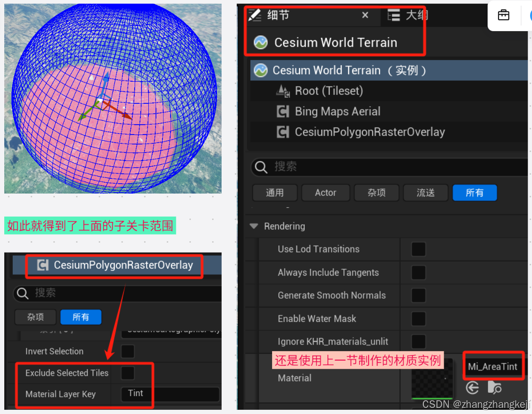This screenshot has height=414, width=532.
Task: Click the 细节 panel pencil icon
Action: point(255,15)
